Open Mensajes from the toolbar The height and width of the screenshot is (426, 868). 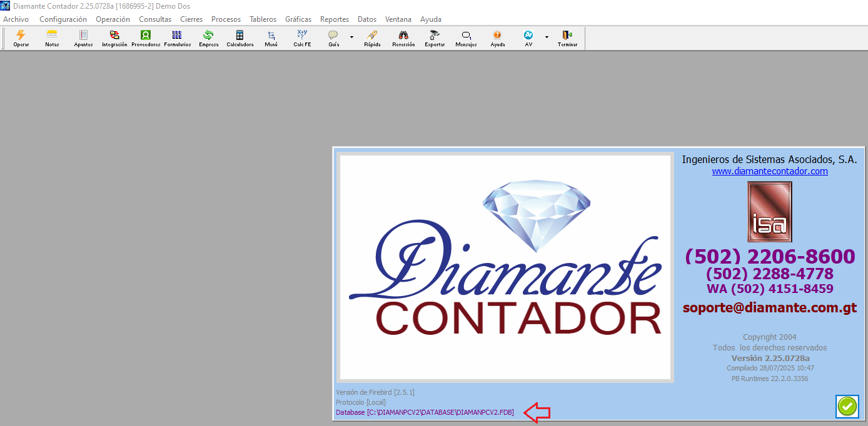pos(466,38)
